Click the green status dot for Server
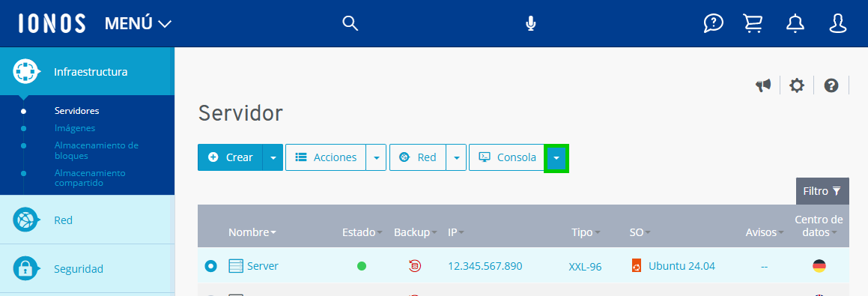 coord(362,266)
